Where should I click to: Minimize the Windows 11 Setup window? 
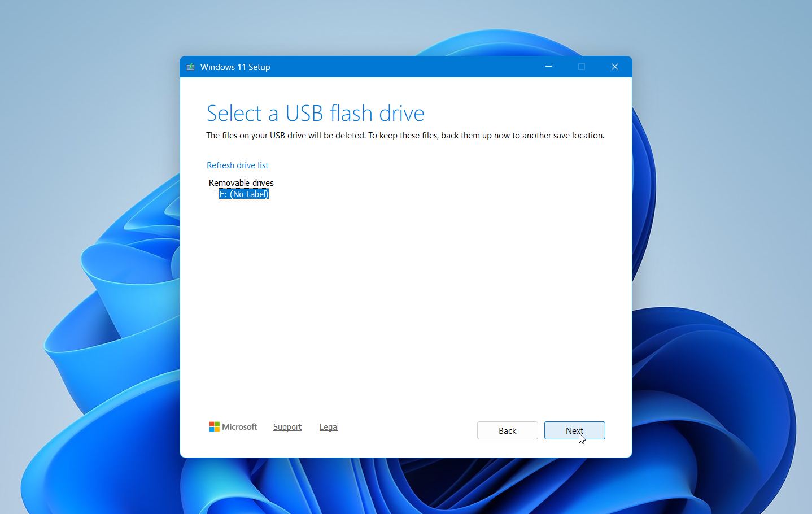548,67
